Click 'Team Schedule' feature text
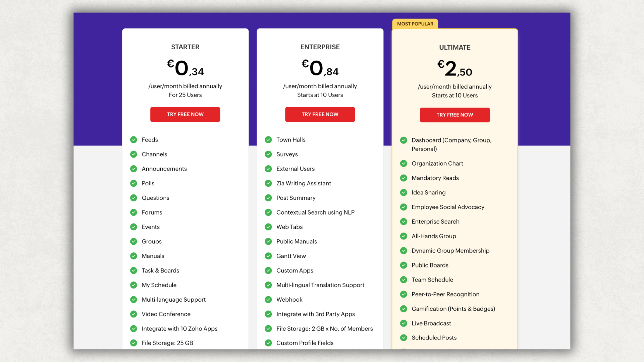644x362 pixels. 432,280
